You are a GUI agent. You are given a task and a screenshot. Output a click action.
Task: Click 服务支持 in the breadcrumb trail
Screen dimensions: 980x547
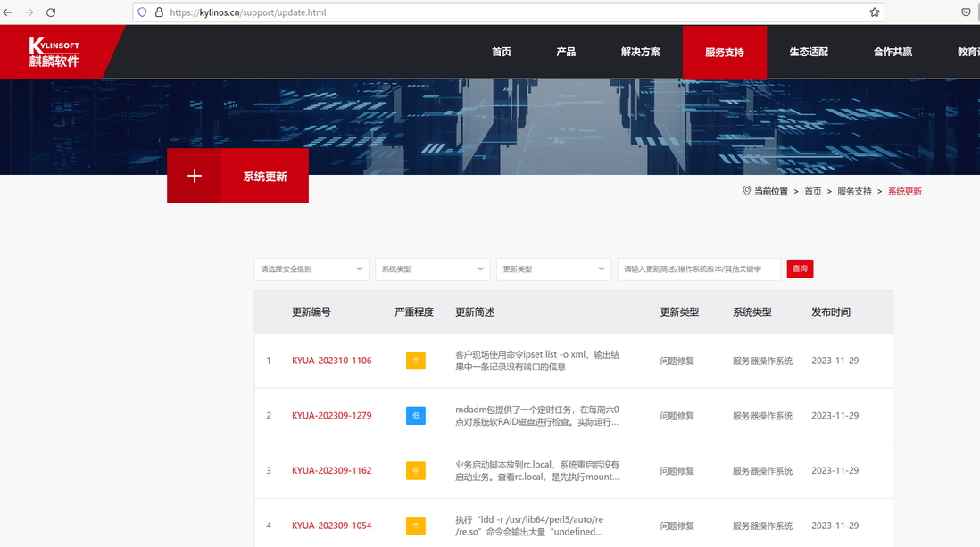coord(854,191)
